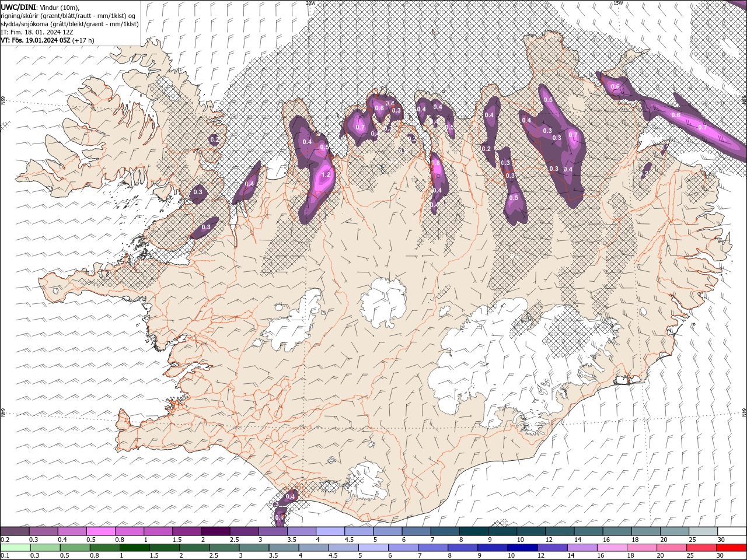
Task: Click the pure red swatch after the 30 label
Action: (x=731, y=548)
